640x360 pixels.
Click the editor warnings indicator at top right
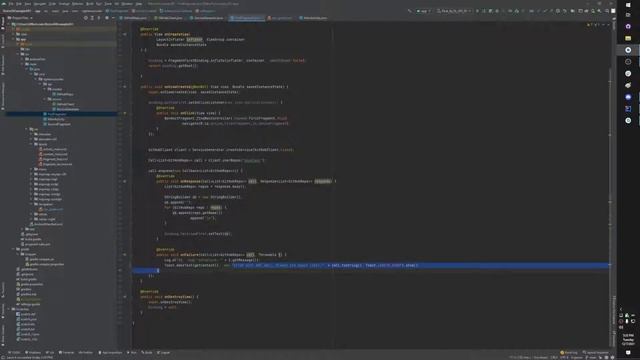pos(593,25)
